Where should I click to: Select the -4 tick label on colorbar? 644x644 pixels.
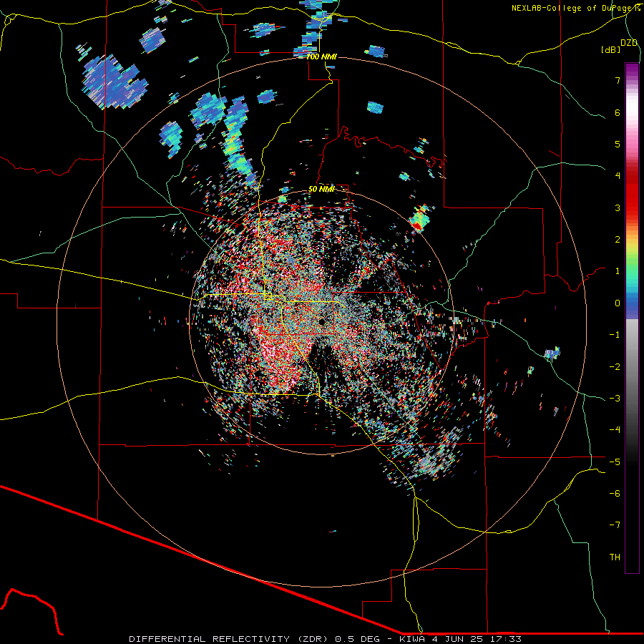coord(615,430)
